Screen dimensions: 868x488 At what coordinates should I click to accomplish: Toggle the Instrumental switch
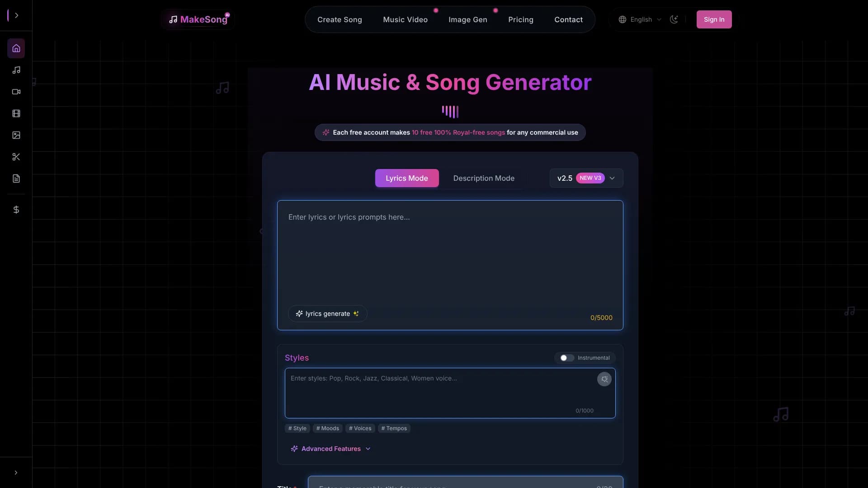coord(567,358)
